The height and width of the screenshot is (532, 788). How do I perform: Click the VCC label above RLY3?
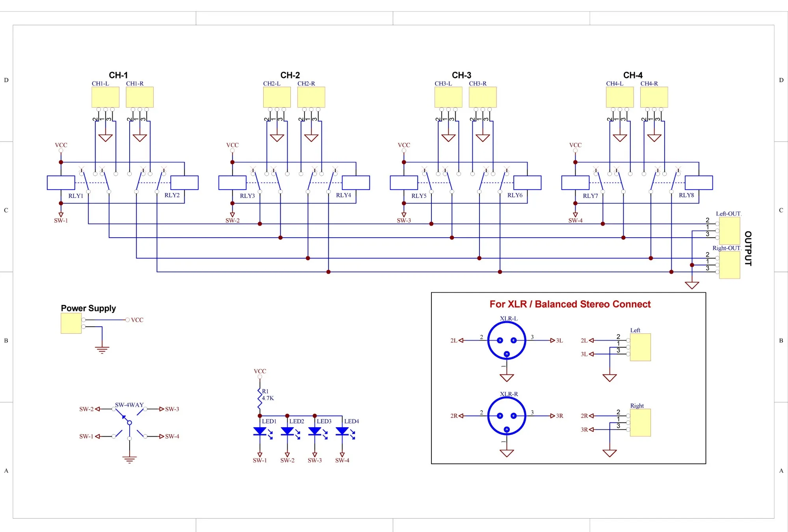[x=232, y=145]
